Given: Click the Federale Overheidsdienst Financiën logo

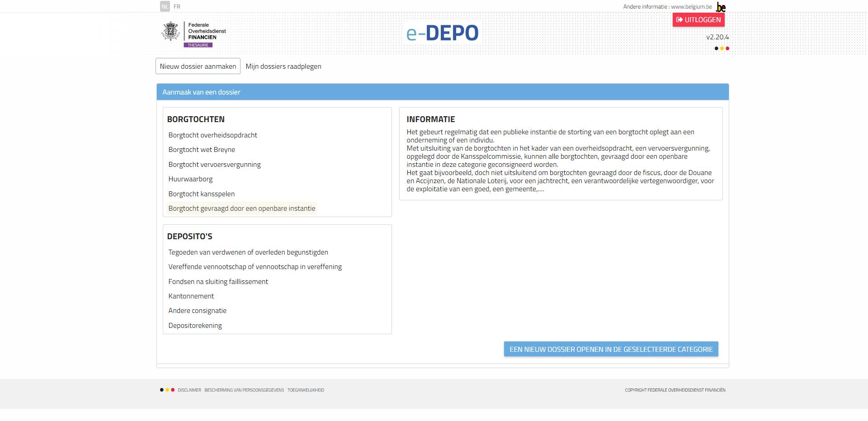Looking at the screenshot, I should [x=193, y=32].
